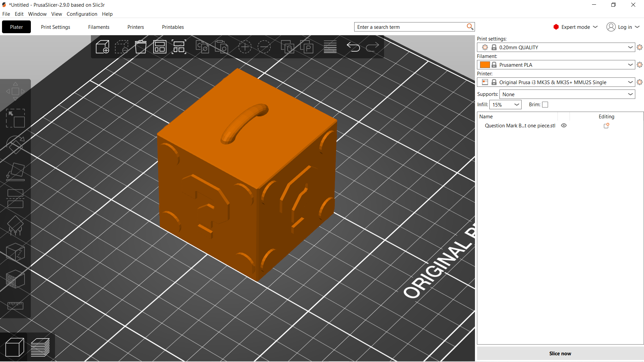This screenshot has height=362, width=644.
Task: Click the Add instance plus icon
Action: pyautogui.click(x=245, y=47)
